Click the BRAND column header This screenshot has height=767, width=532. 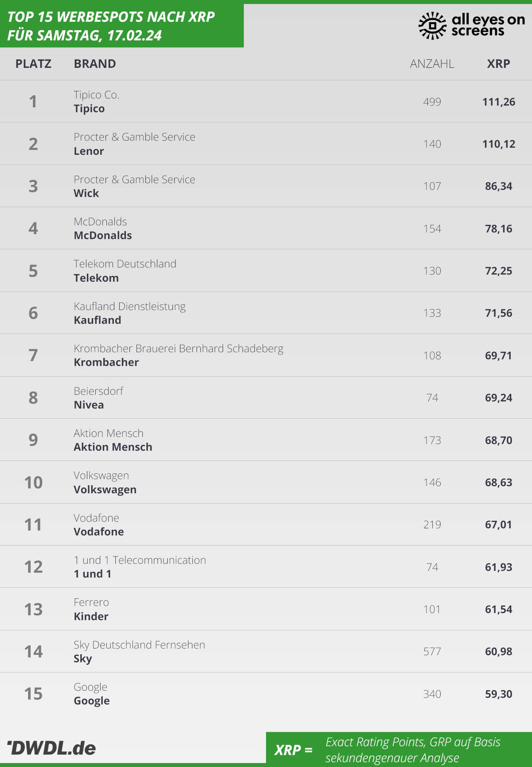click(x=95, y=64)
